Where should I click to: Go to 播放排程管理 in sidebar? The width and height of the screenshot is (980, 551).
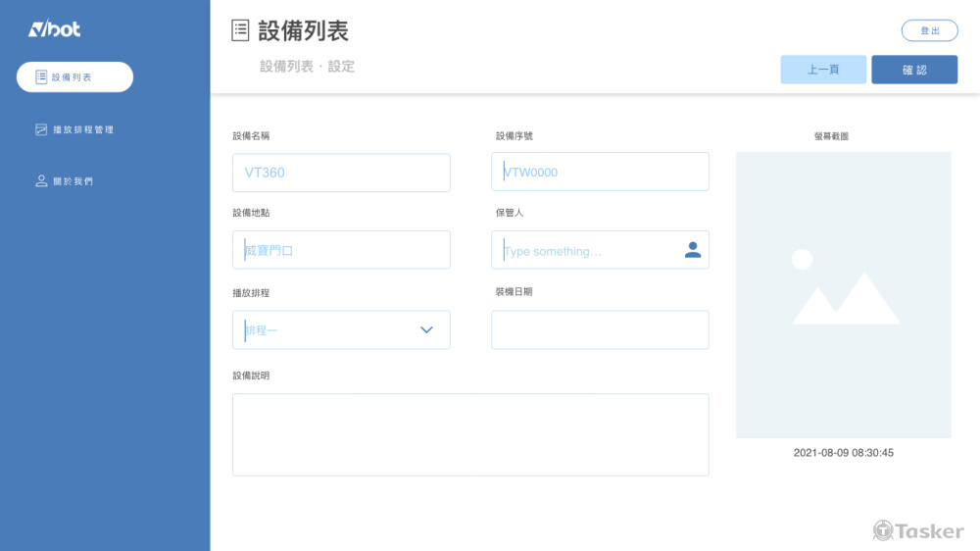point(83,129)
